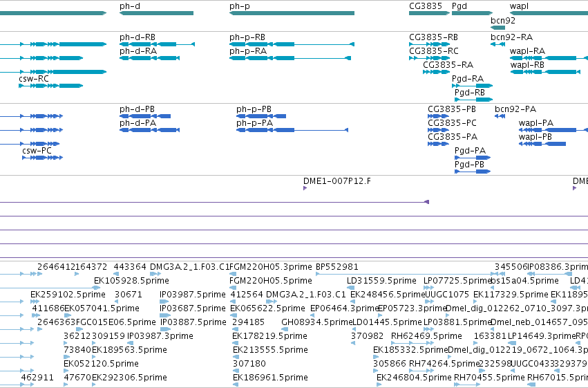Open the Pgd-PB CDS label
This screenshot has width=588, height=388.
tap(469, 165)
